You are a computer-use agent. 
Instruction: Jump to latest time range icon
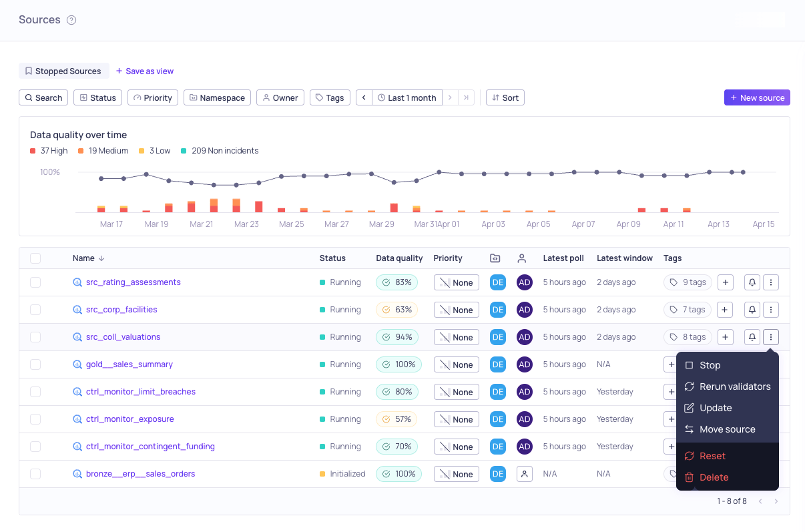coord(466,97)
